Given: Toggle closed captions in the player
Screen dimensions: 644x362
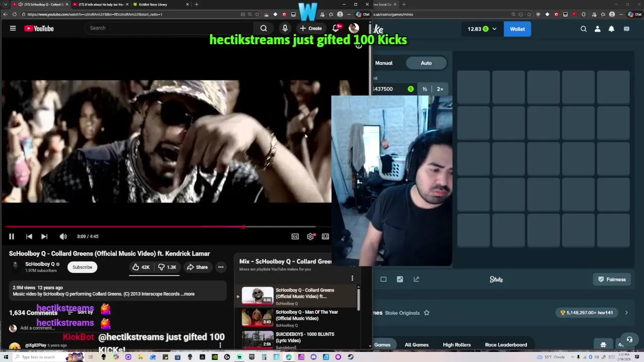Looking at the screenshot, I should (295, 236).
